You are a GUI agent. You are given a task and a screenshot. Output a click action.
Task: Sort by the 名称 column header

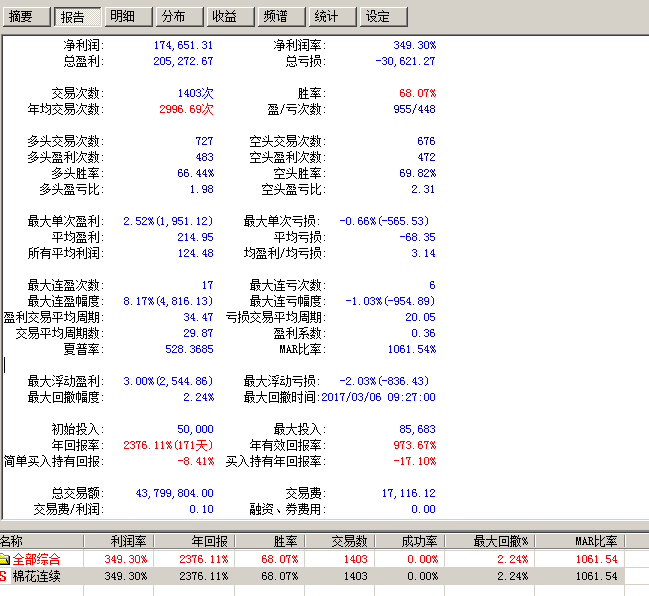point(40,541)
